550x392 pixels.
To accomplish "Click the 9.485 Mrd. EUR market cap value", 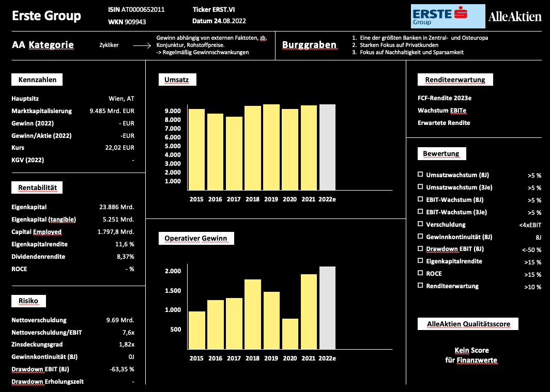I will pos(112,111).
